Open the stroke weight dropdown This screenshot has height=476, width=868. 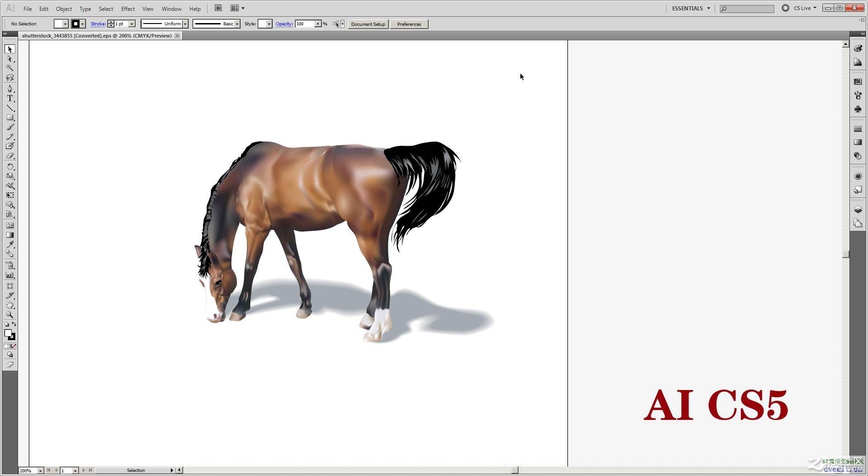(132, 24)
